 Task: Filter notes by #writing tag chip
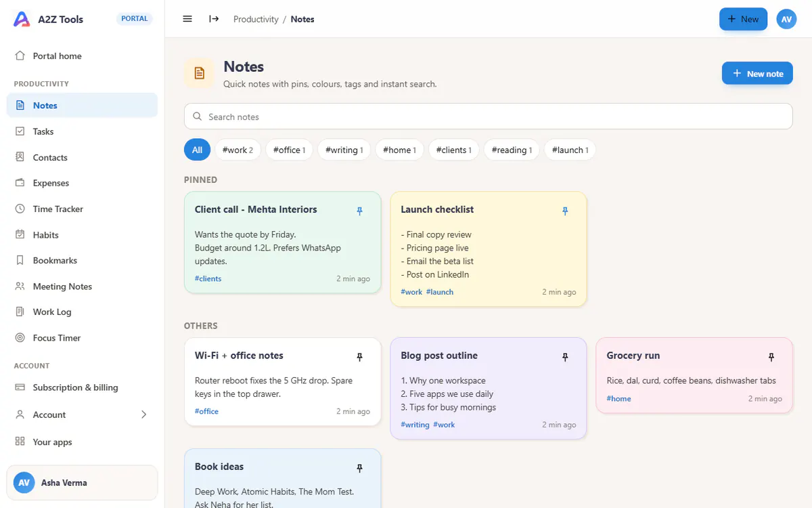tap(344, 150)
